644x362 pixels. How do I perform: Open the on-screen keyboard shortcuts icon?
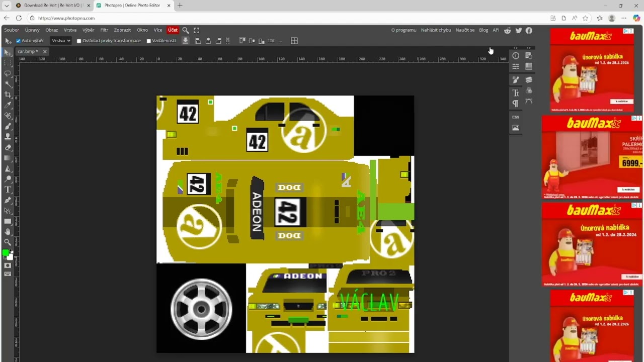click(8, 274)
